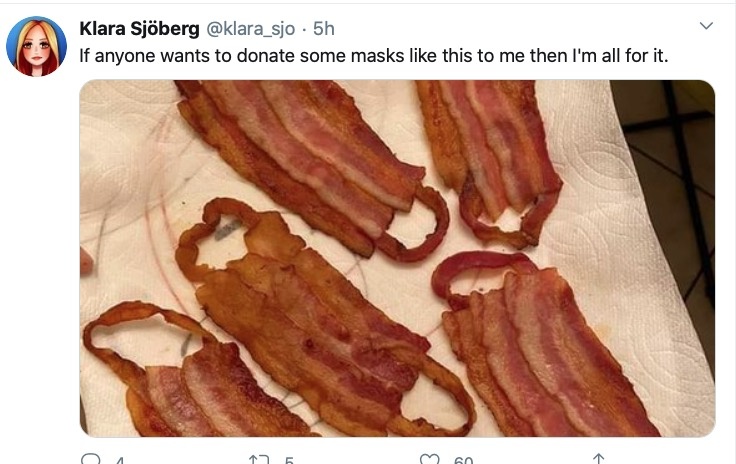Click the fingertip visible at photo's edge

click(86, 261)
